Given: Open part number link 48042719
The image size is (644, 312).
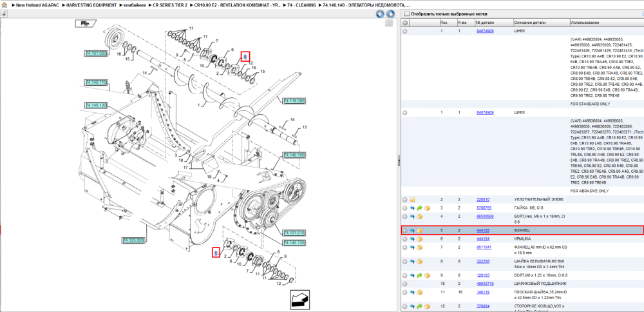Looking at the screenshot, I should click(485, 284).
